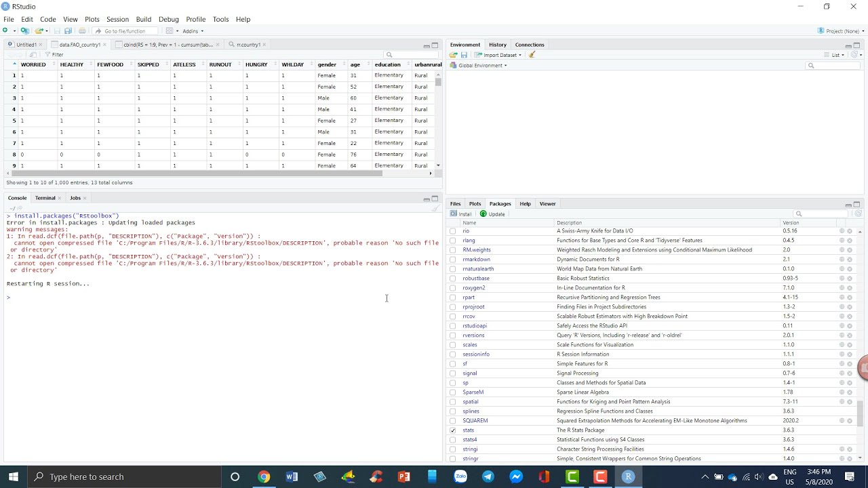Image resolution: width=868 pixels, height=488 pixels.
Task: Open Google Chrome from the taskbar
Action: pos(264,476)
